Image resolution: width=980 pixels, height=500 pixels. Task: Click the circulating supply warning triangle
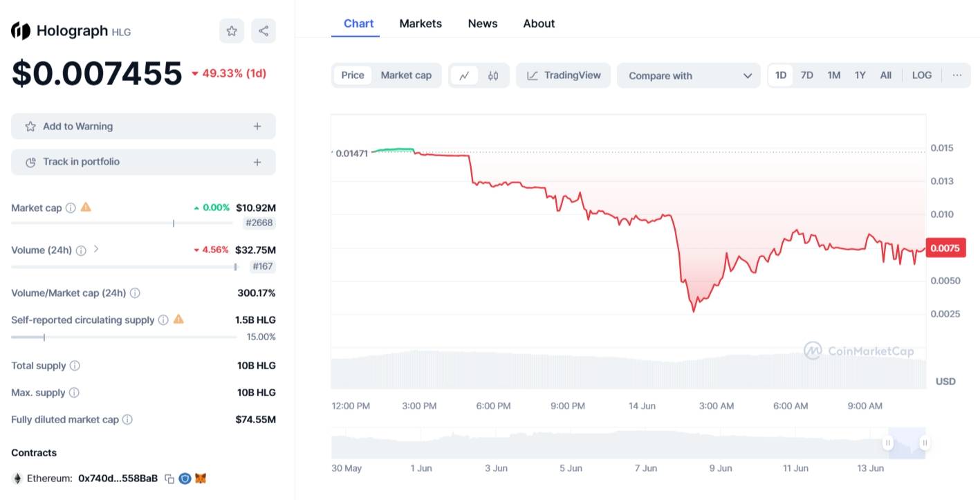click(178, 319)
